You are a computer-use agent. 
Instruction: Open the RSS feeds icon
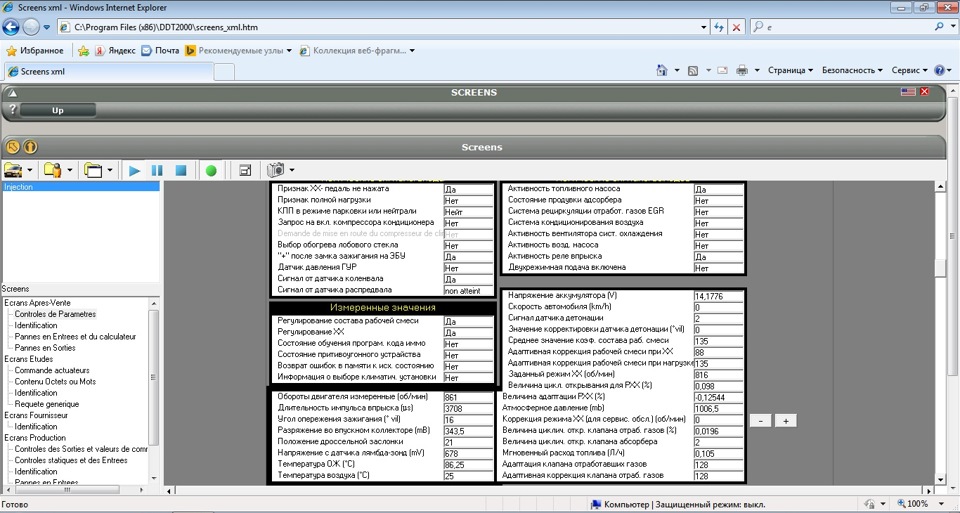693,70
